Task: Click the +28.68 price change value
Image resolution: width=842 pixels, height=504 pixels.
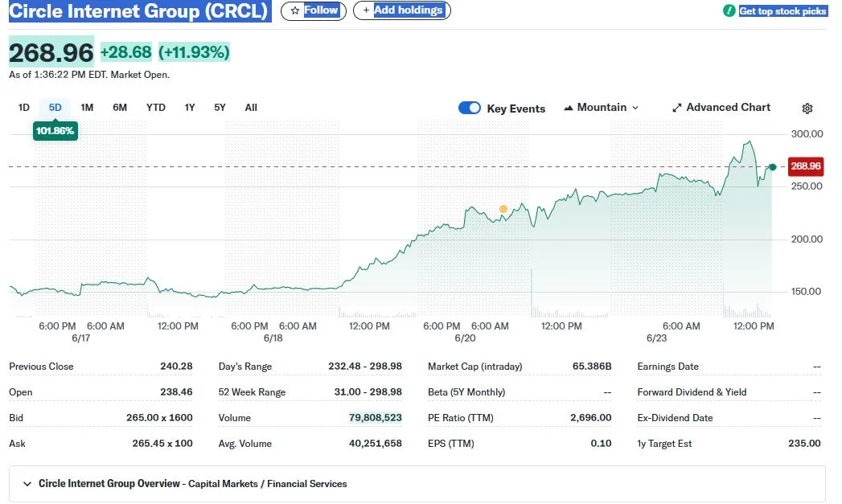Action: click(x=126, y=52)
